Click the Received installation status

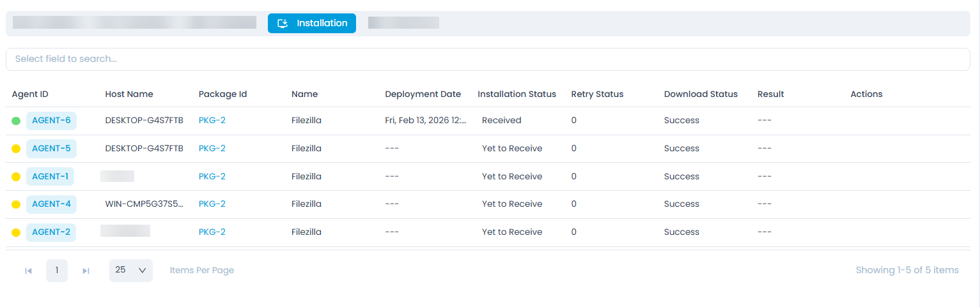point(502,121)
